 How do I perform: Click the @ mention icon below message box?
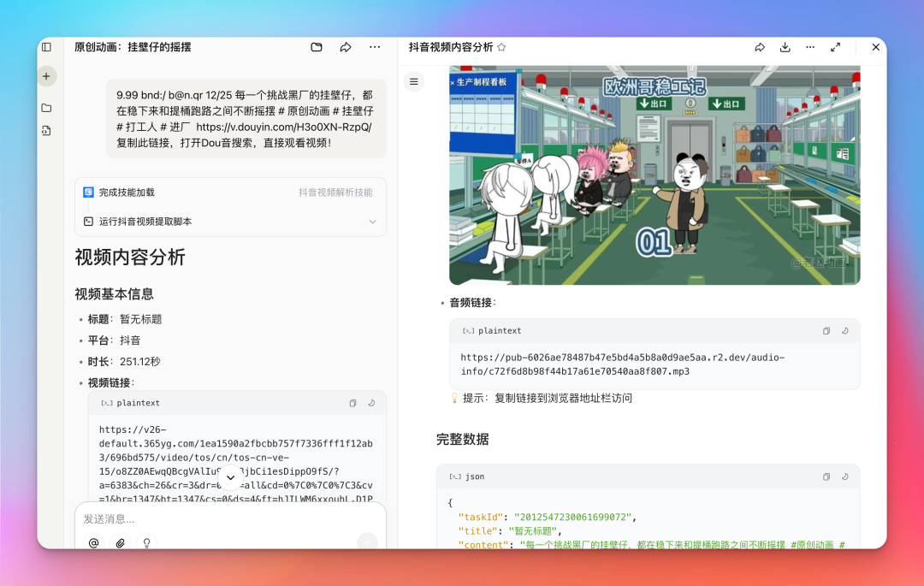click(x=94, y=542)
